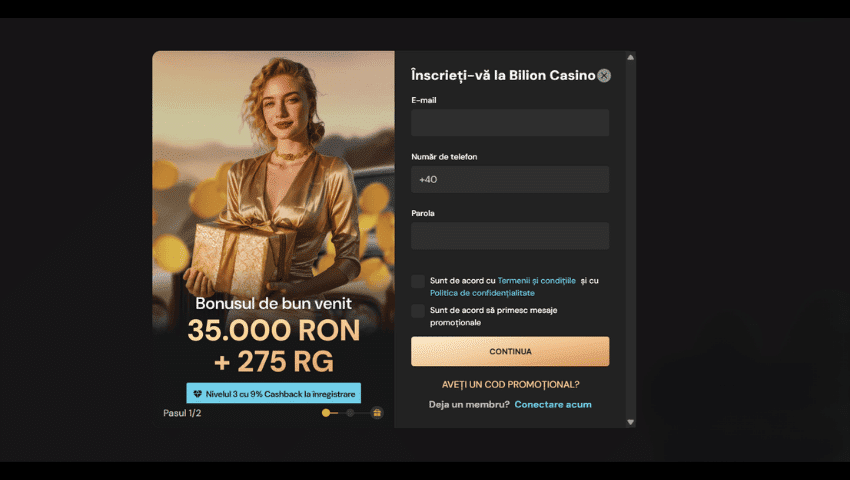Expand the AVEȚI UN COD PROMOȚIONAL section
The height and width of the screenshot is (480, 850).
coord(510,385)
